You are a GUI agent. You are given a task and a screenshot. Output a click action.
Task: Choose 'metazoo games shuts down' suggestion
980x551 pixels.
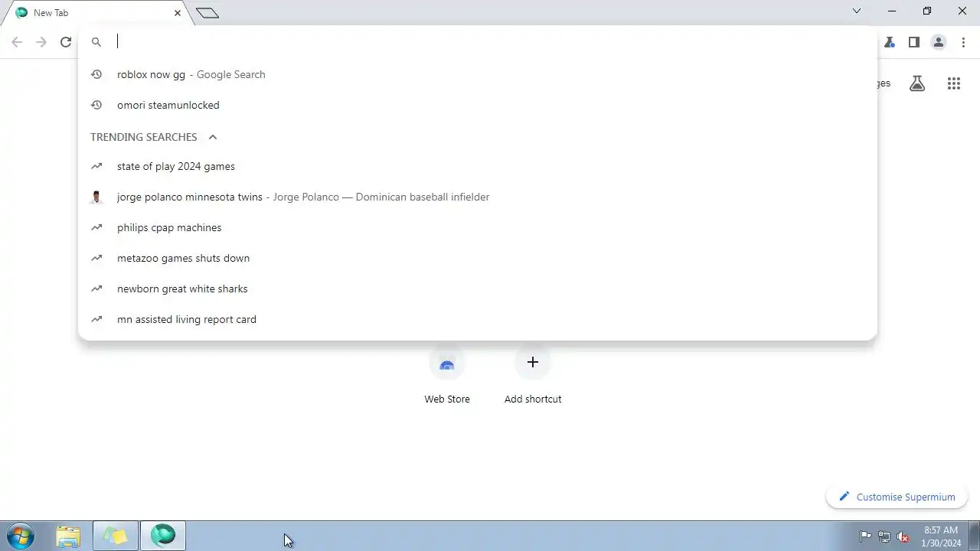click(478, 258)
